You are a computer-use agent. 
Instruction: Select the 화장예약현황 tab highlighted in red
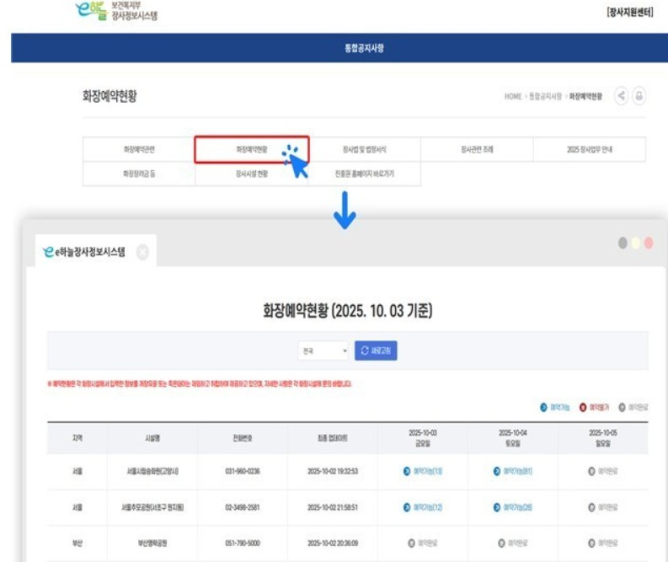(x=251, y=150)
